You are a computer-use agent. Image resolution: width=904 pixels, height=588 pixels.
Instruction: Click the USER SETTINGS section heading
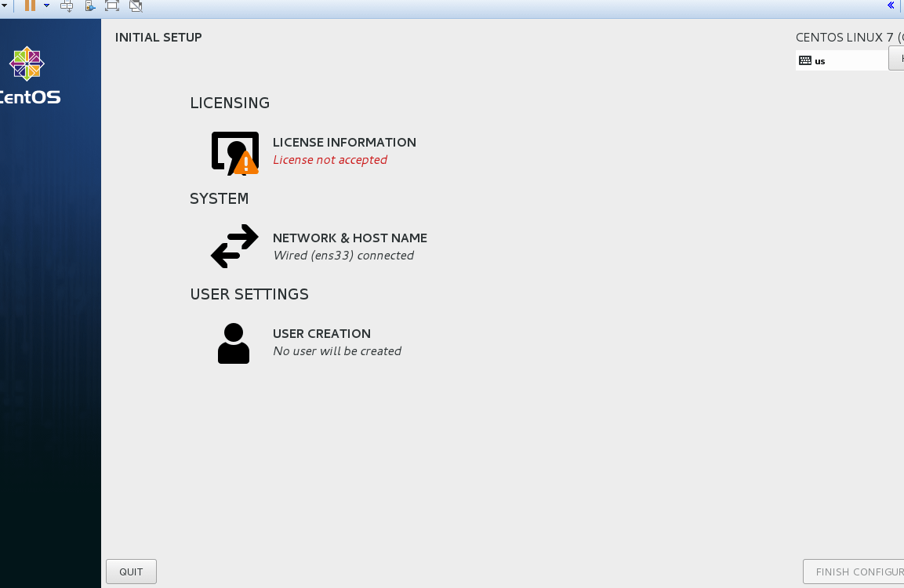pyautogui.click(x=249, y=294)
